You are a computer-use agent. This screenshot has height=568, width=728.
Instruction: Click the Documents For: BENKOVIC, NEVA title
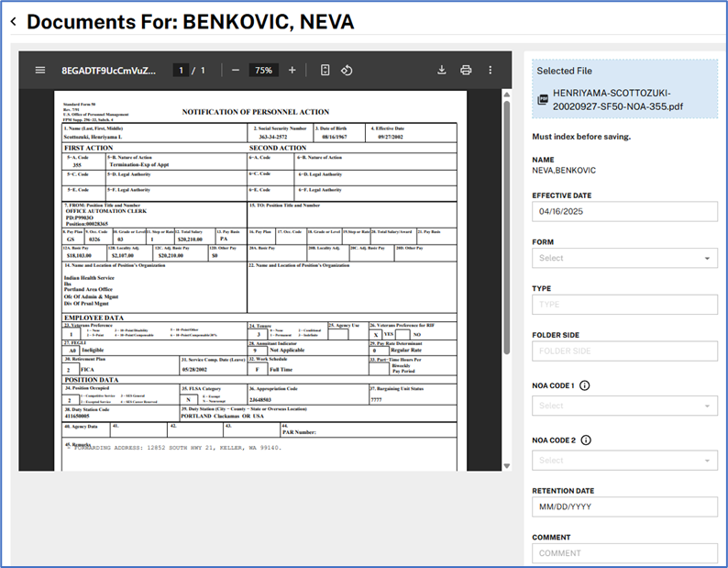191,22
